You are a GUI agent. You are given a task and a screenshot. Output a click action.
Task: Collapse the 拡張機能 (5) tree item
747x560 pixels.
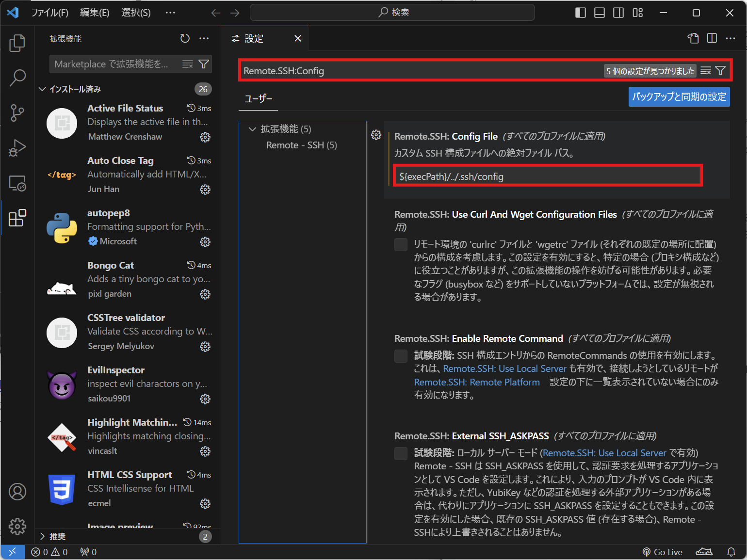click(x=252, y=129)
